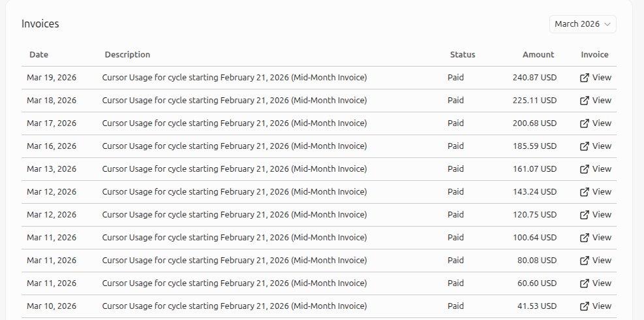Click the 80.08 USD amount

coord(537,260)
